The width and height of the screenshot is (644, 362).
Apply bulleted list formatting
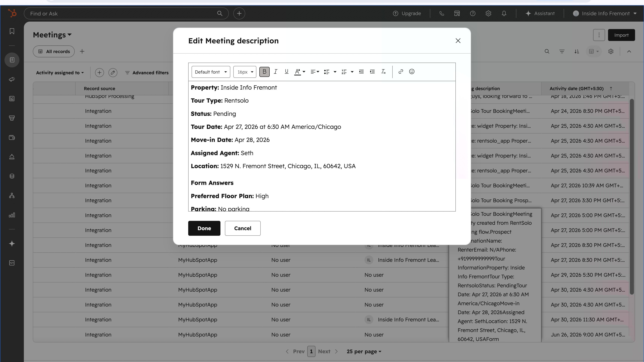(326, 72)
